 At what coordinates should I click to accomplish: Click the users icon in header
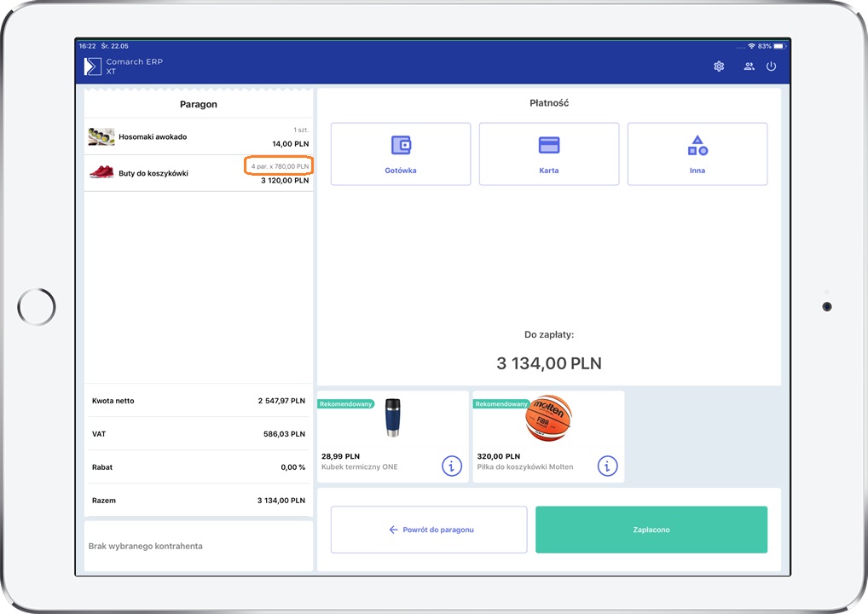[749, 67]
